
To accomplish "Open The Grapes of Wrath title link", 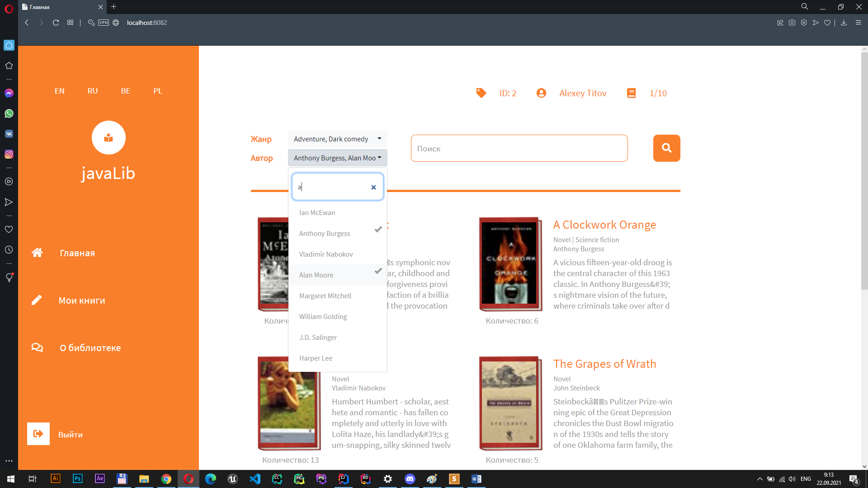I will coord(604,364).
